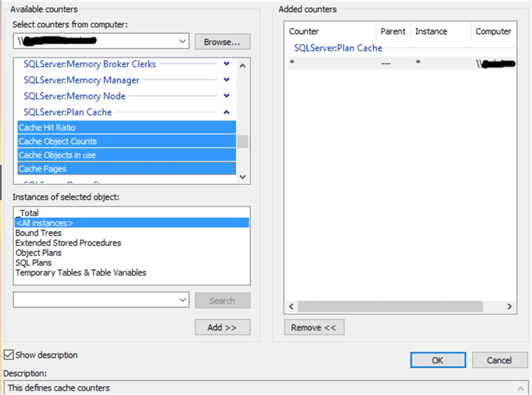Image resolution: width=532 pixels, height=395 pixels.
Task: Click the SQLServer:Memory Broker Clerks group label
Action: click(x=90, y=64)
